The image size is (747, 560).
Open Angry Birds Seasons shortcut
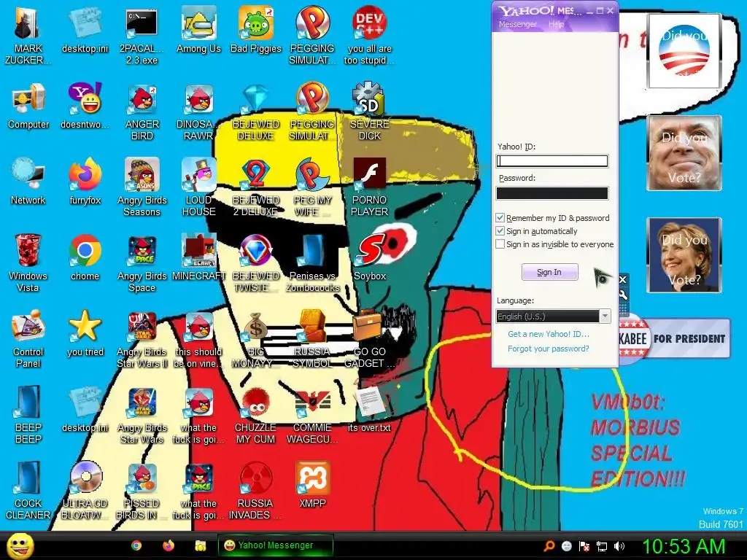click(x=142, y=187)
